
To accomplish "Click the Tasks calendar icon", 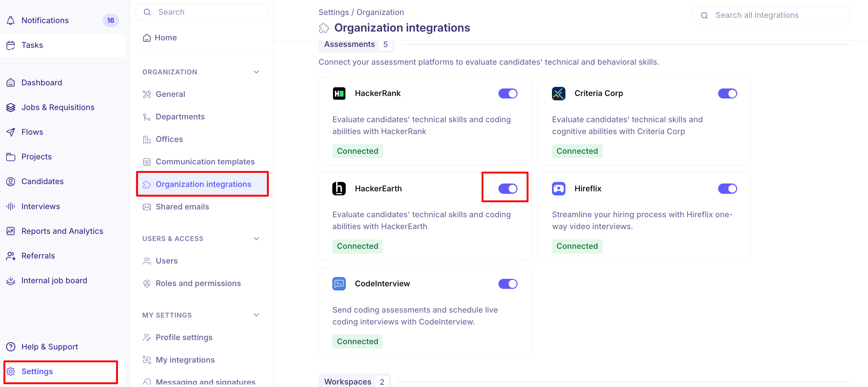I will (11, 45).
